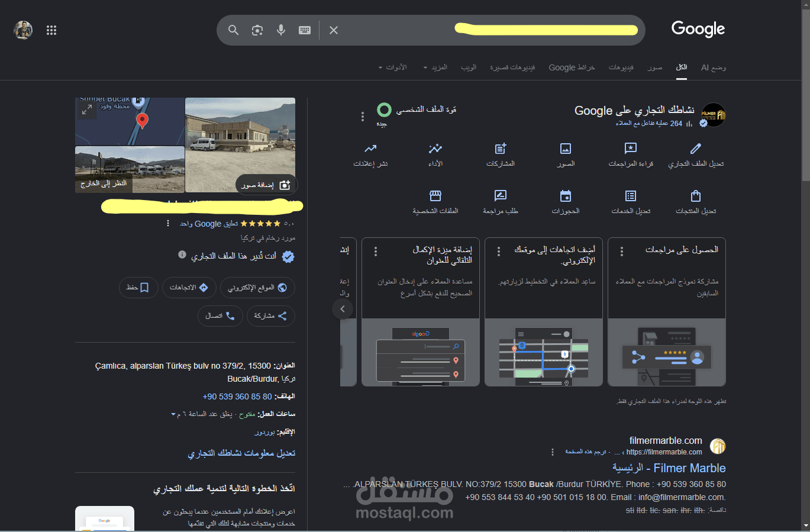
Task: Open the بوردور province link
Action: pos(264,433)
